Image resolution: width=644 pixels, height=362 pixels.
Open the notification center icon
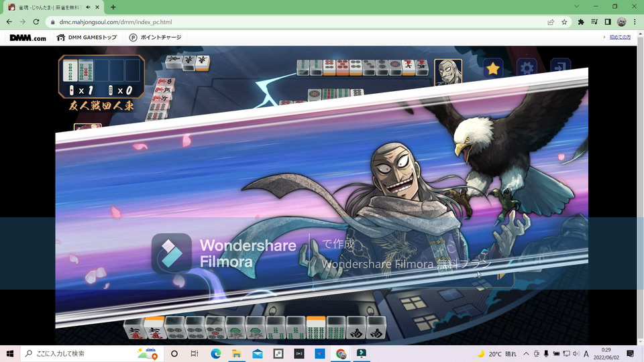[x=631, y=353]
